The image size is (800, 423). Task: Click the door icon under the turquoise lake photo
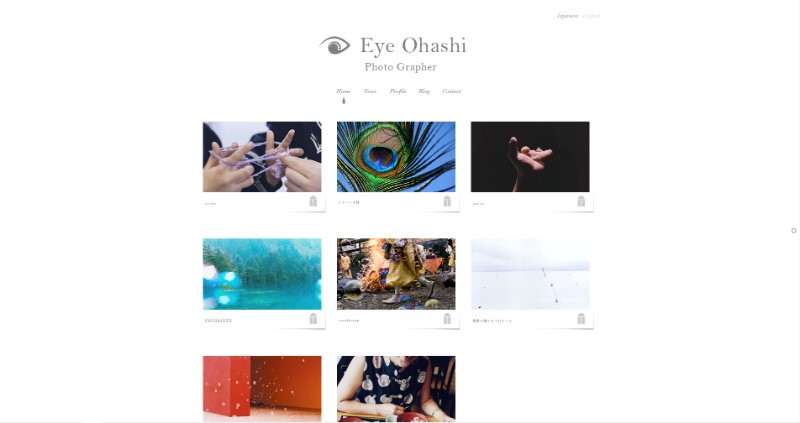click(x=313, y=318)
